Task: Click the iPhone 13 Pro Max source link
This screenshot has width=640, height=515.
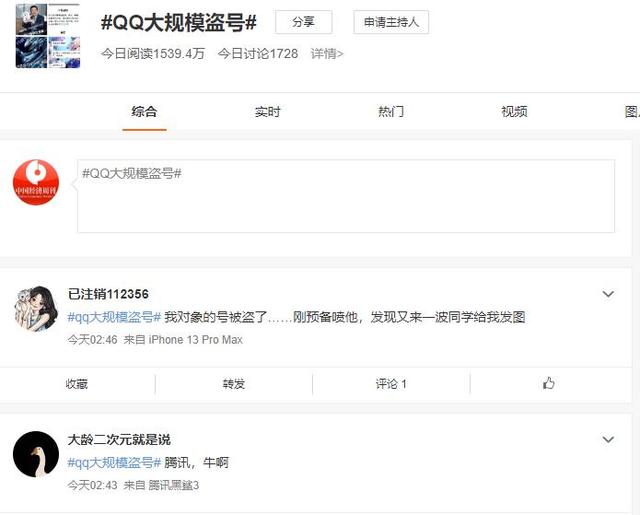Action: click(196, 340)
